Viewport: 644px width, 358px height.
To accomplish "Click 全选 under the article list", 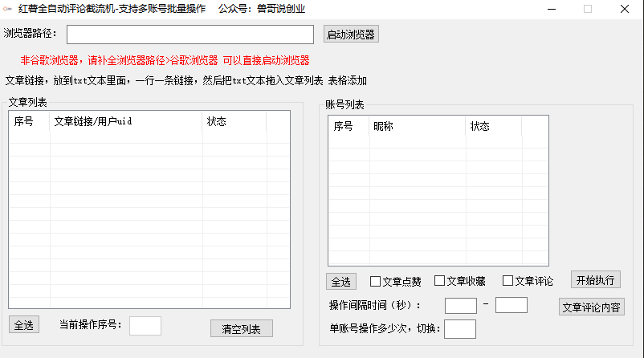I will pyautogui.click(x=24, y=325).
